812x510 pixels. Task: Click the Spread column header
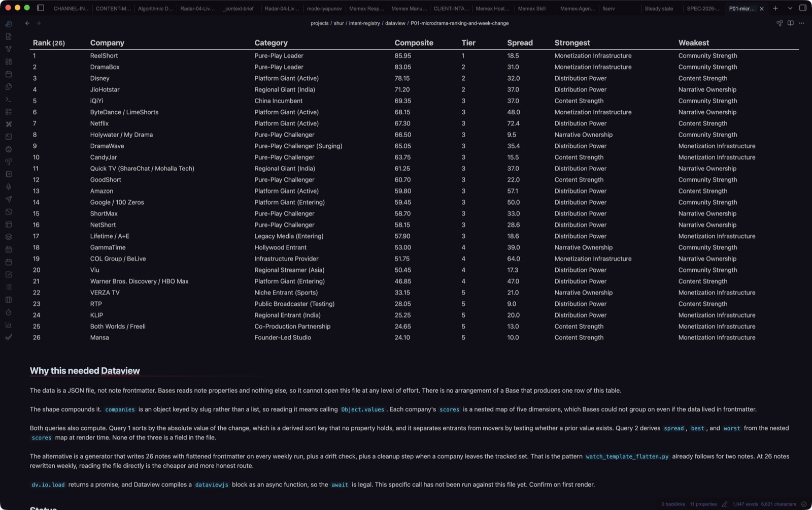pos(520,43)
